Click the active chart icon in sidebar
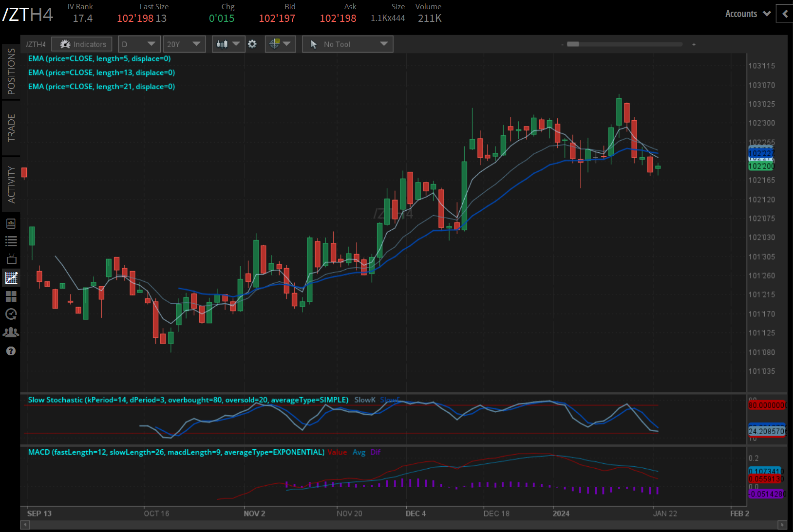 [11, 278]
